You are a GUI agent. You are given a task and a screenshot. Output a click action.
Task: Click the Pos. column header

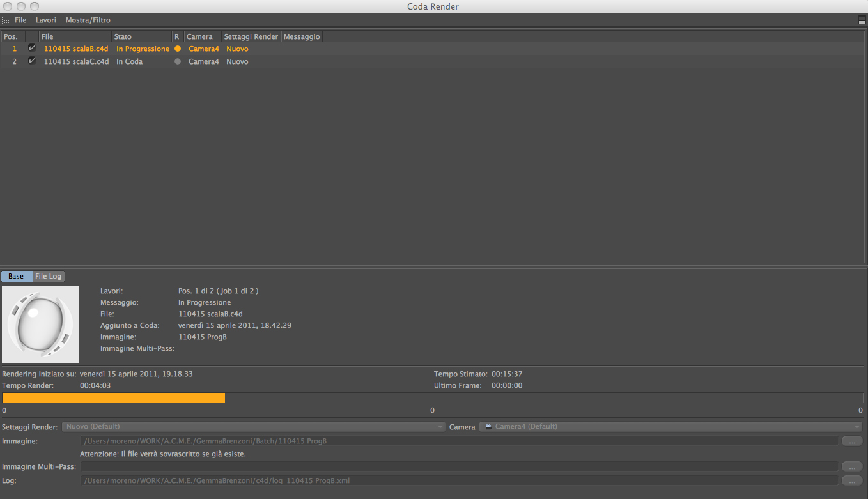[13, 36]
